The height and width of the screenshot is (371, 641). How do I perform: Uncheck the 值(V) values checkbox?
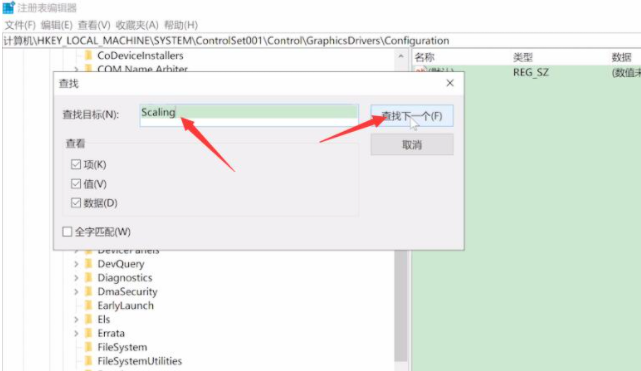(76, 183)
